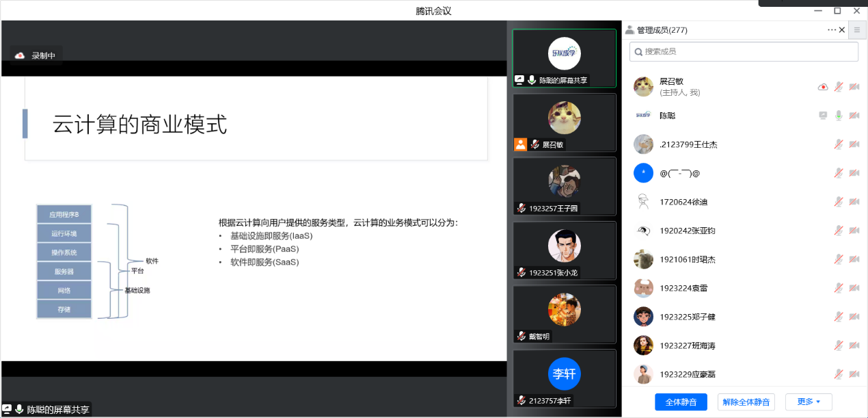This screenshot has width=868, height=418.
Task: Toggle microphone for 陈聪 in member list
Action: pos(839,116)
